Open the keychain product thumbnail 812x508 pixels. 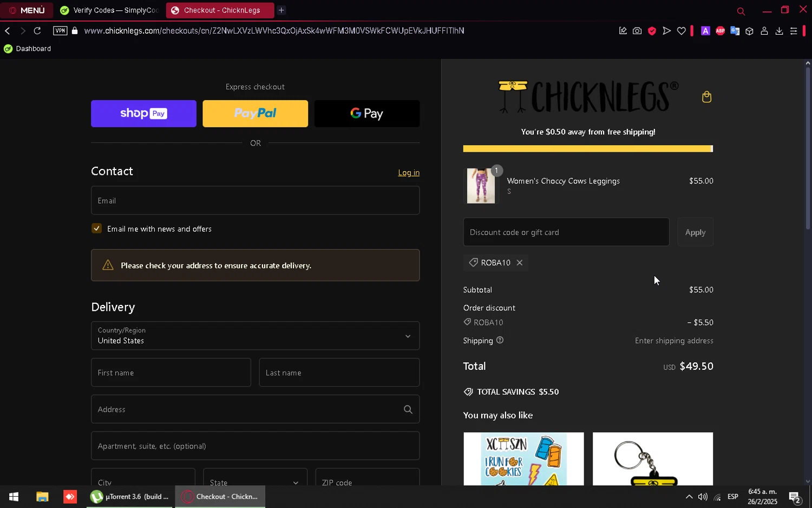pyautogui.click(x=653, y=459)
